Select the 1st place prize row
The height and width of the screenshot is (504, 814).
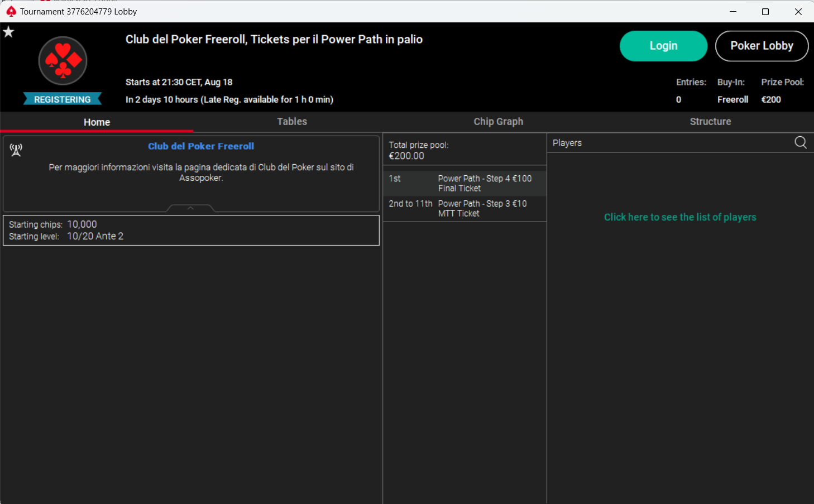pos(465,183)
